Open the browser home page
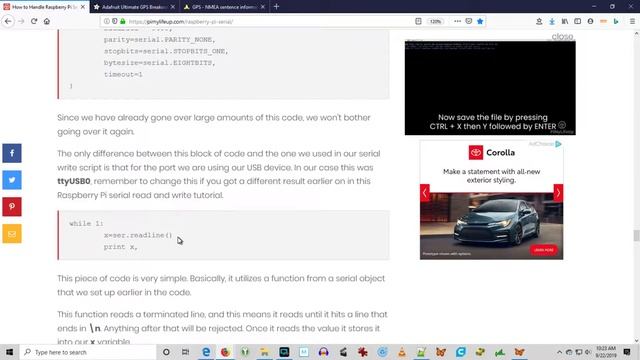Image resolution: width=640 pixels, height=360 pixels. 47,21
